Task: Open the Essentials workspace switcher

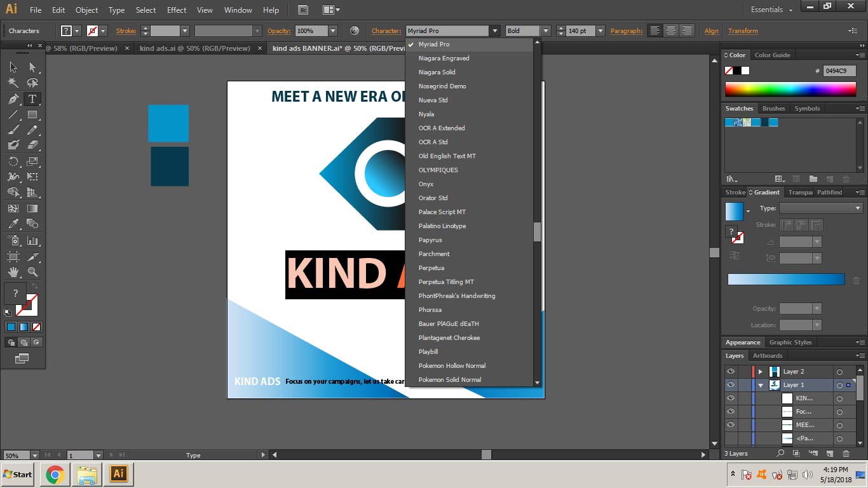Action: pyautogui.click(x=771, y=10)
